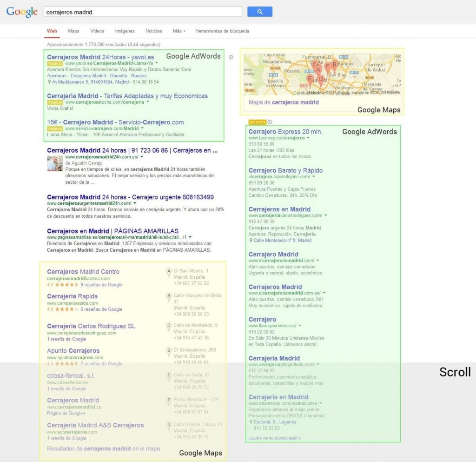476x462 pixels.
Task: Click map pin E for cdosa-ferroal
Action: click(x=169, y=376)
